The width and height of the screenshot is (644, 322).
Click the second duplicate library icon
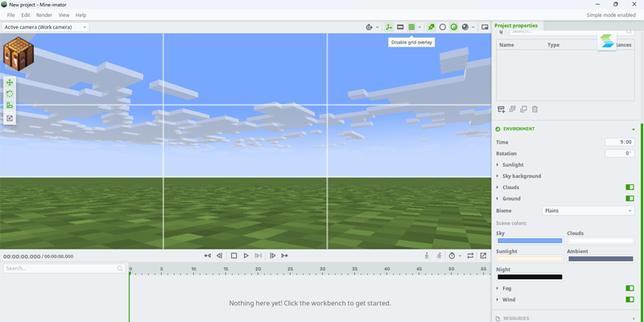pyautogui.click(x=523, y=109)
